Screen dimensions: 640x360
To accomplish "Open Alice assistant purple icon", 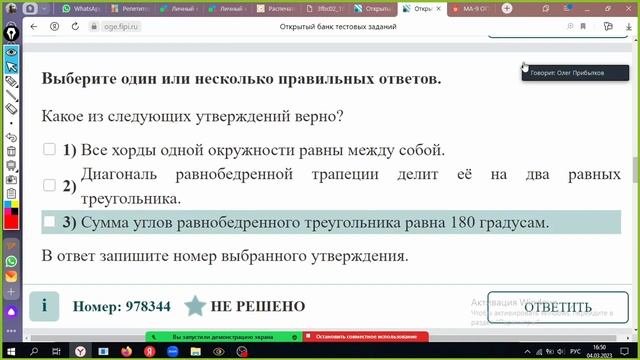I will click(x=11, y=312).
